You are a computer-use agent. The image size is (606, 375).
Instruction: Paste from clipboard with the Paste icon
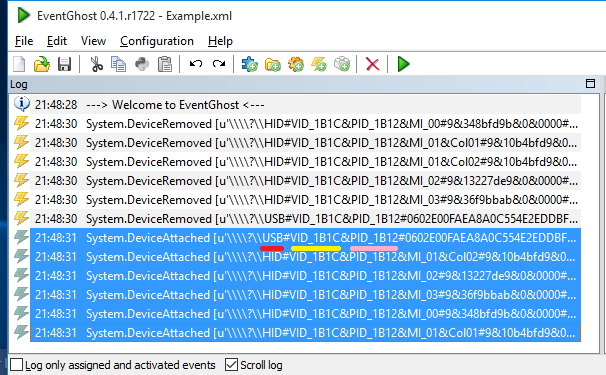(x=165, y=64)
